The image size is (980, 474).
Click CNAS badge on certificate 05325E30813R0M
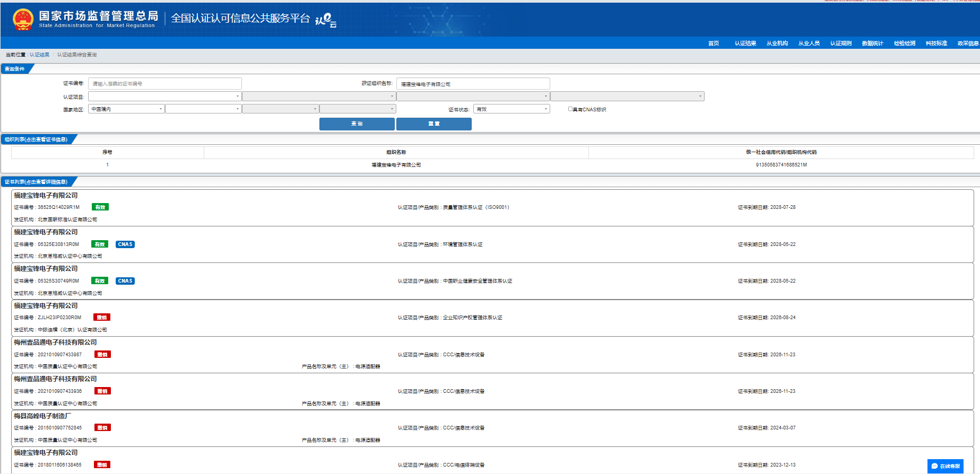tap(125, 244)
